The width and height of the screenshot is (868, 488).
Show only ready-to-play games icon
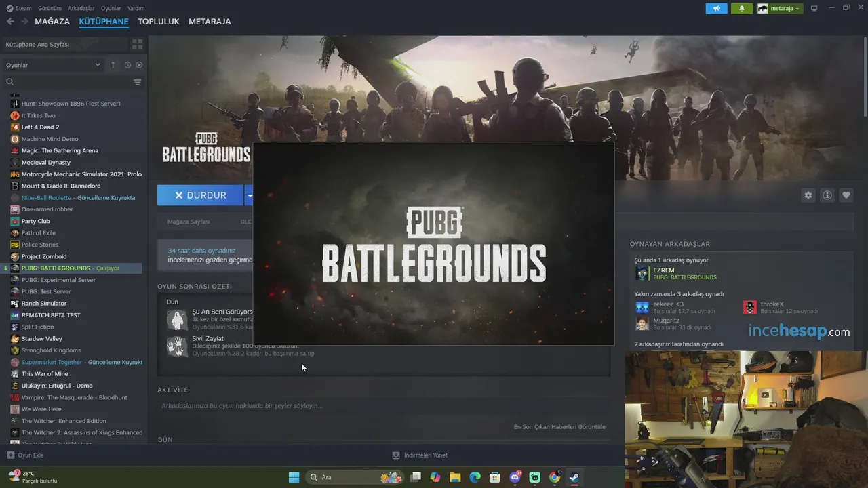coord(139,65)
